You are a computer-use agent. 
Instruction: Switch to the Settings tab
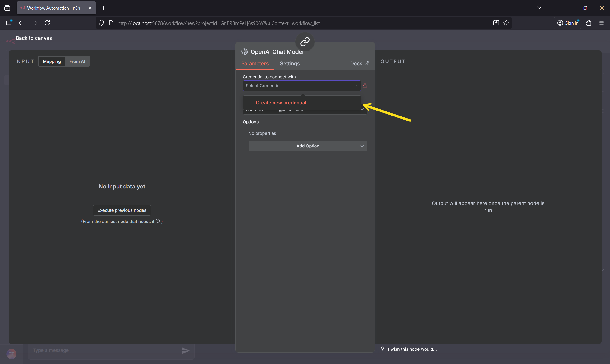tap(290, 64)
